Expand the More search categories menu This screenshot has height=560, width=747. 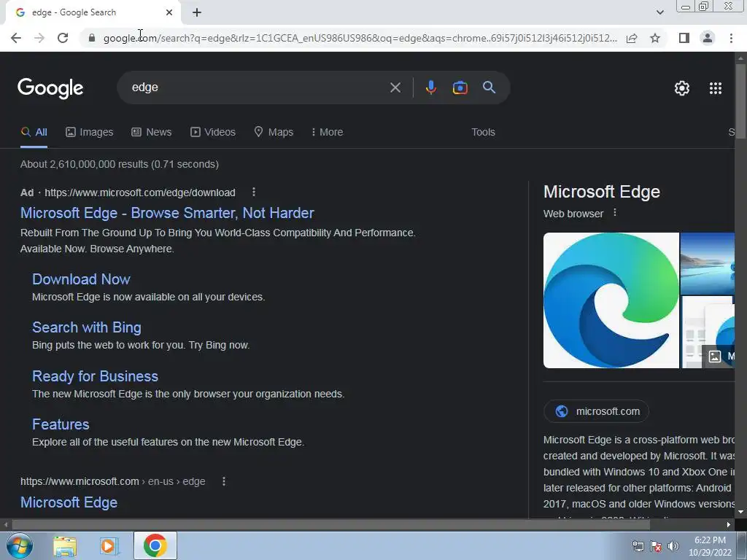(327, 133)
